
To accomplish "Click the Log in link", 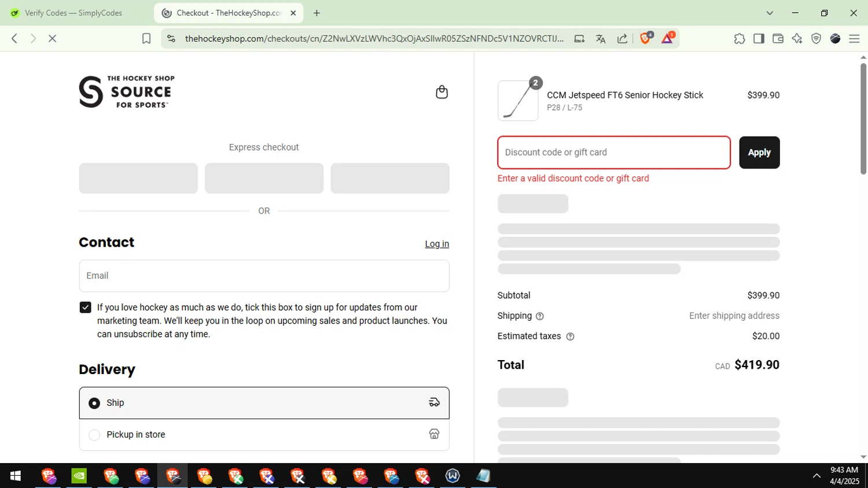I will click(437, 244).
